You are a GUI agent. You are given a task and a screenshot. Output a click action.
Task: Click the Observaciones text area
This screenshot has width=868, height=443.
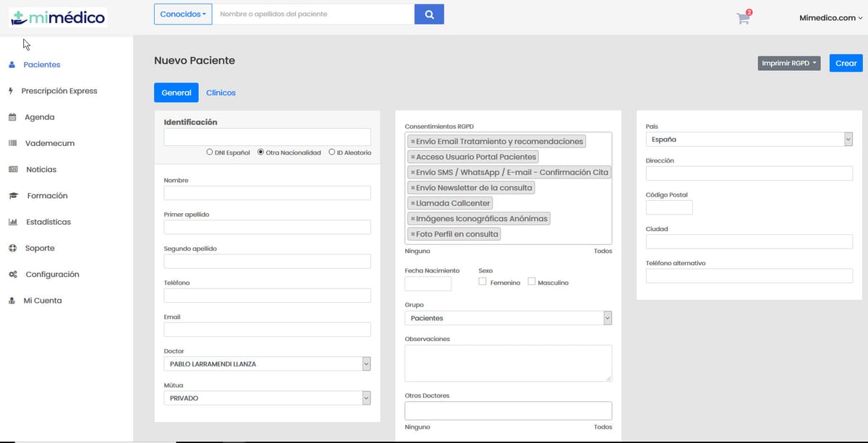508,362
